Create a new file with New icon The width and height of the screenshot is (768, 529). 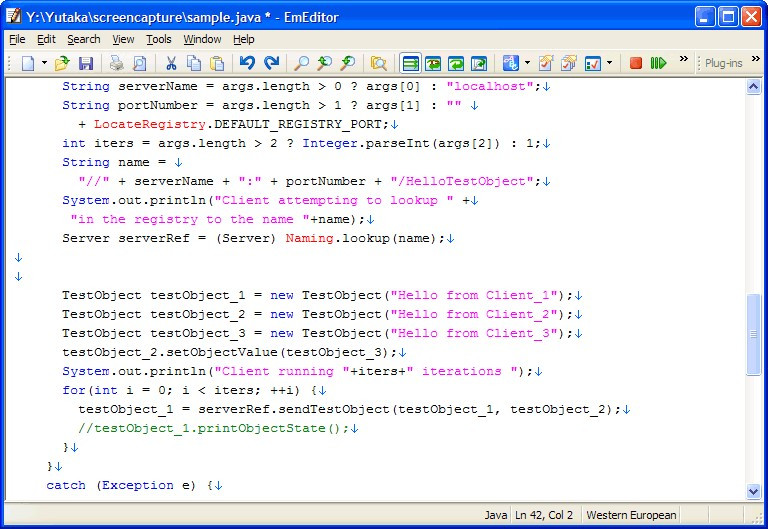[x=28, y=63]
